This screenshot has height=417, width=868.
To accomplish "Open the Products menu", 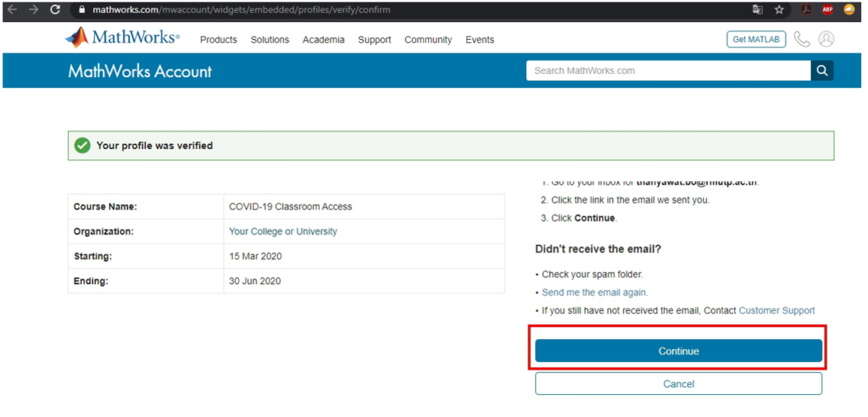I will (x=219, y=40).
